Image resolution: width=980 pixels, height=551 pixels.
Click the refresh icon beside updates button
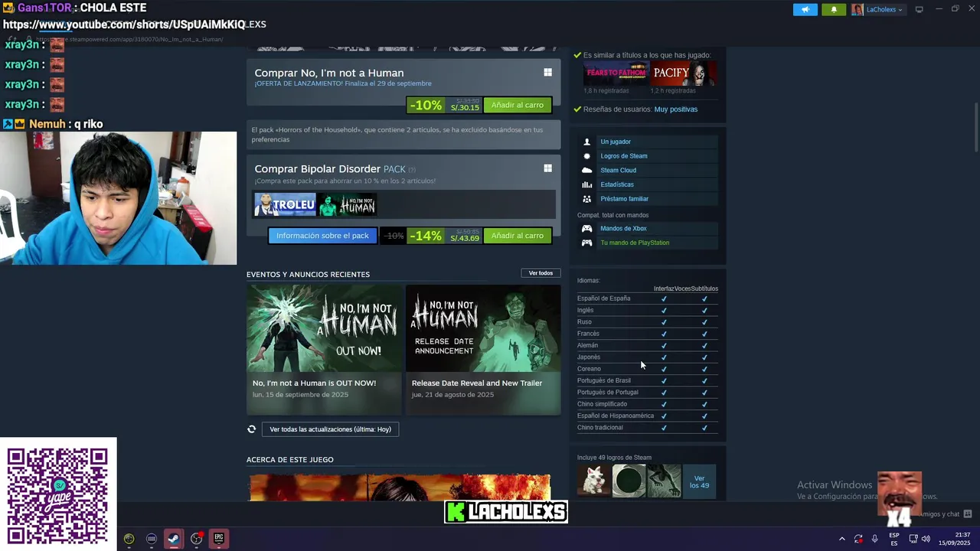pos(251,429)
